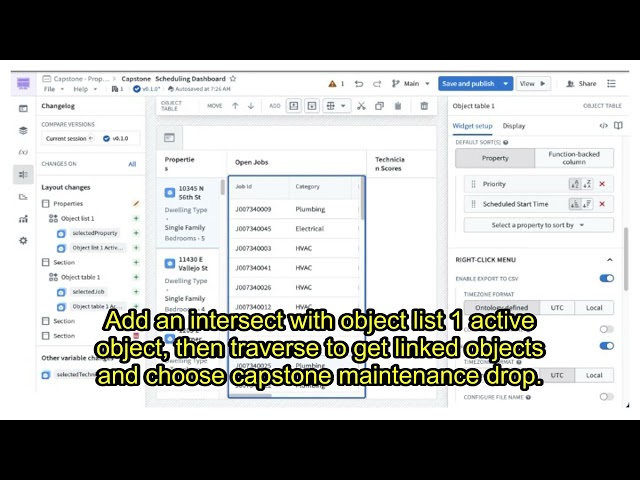Choose the UTC option beside Ontology-defined
Screen dimensions: 640x480
557,308
